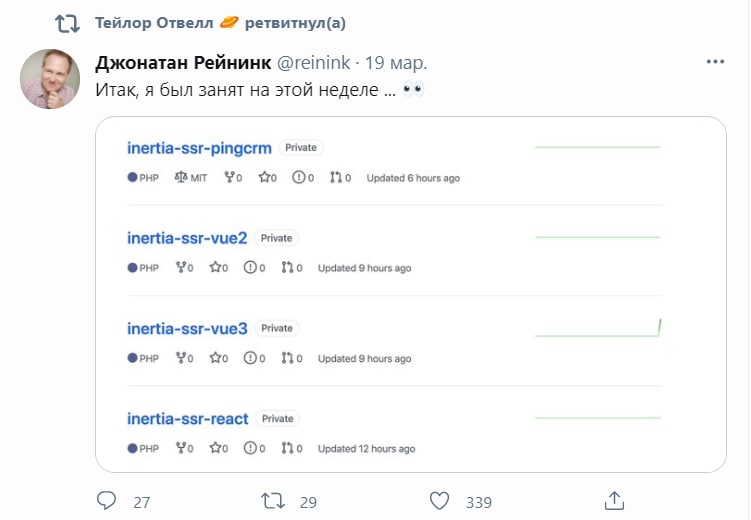Retweet using the bottom retweet arrows icon
The image size is (751, 520).
click(273, 501)
